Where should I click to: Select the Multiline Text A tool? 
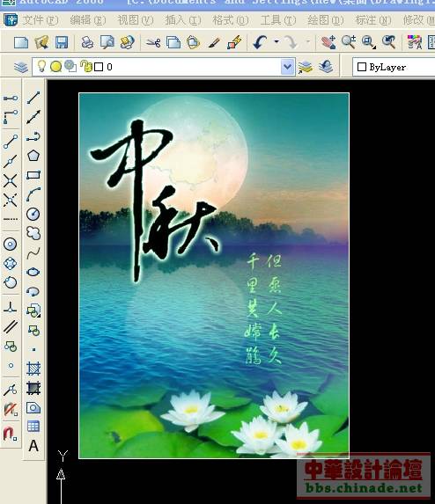coord(33,446)
